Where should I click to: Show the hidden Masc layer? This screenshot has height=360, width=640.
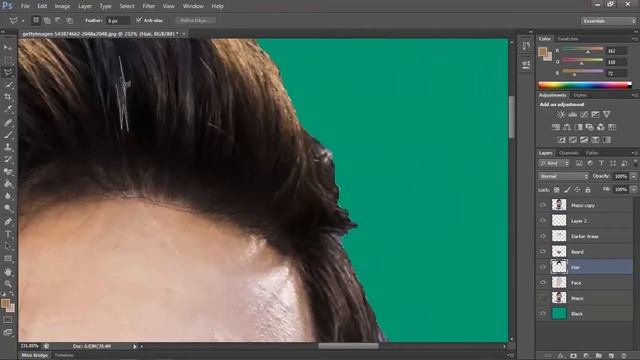point(542,298)
